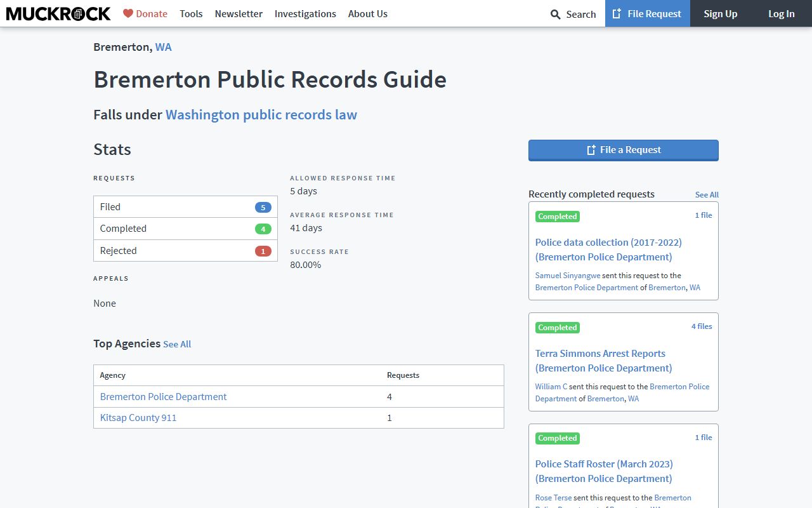Click the 5 days allowed response time value
812x508 pixels.
[x=303, y=191]
